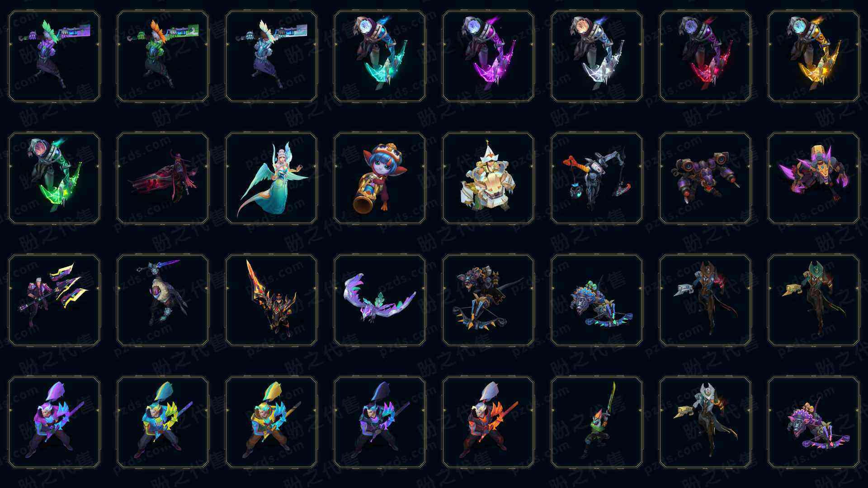Select the white silver anchor chroma
The height and width of the screenshot is (488, 868).
coord(597,56)
